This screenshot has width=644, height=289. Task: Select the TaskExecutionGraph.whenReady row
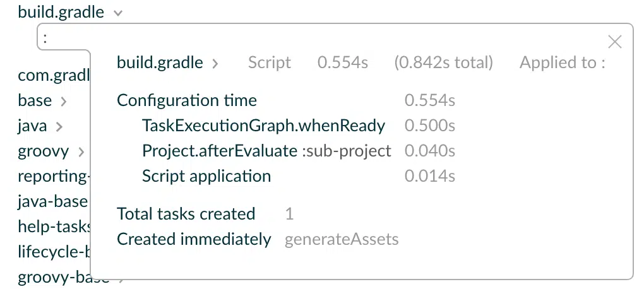[x=298, y=126]
